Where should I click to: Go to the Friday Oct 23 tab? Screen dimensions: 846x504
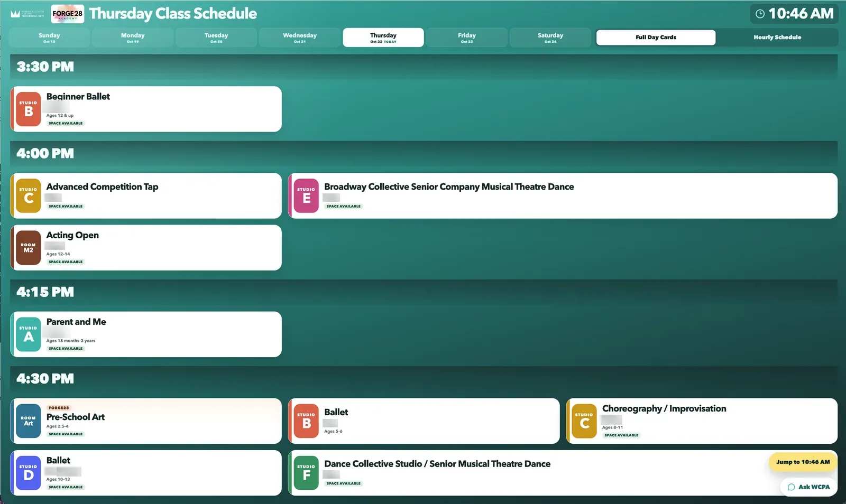(467, 38)
